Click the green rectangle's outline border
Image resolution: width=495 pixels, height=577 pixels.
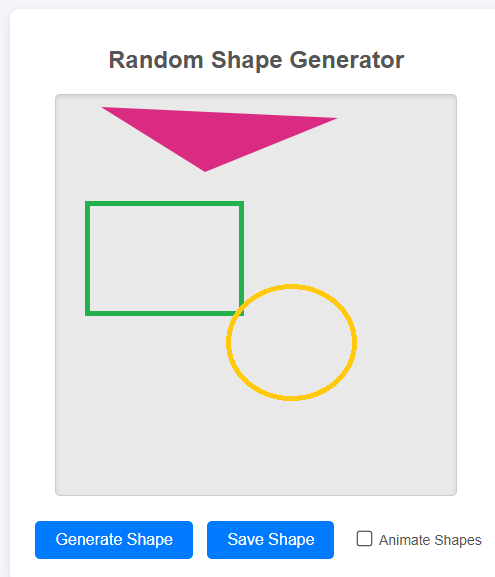[x=87, y=258]
